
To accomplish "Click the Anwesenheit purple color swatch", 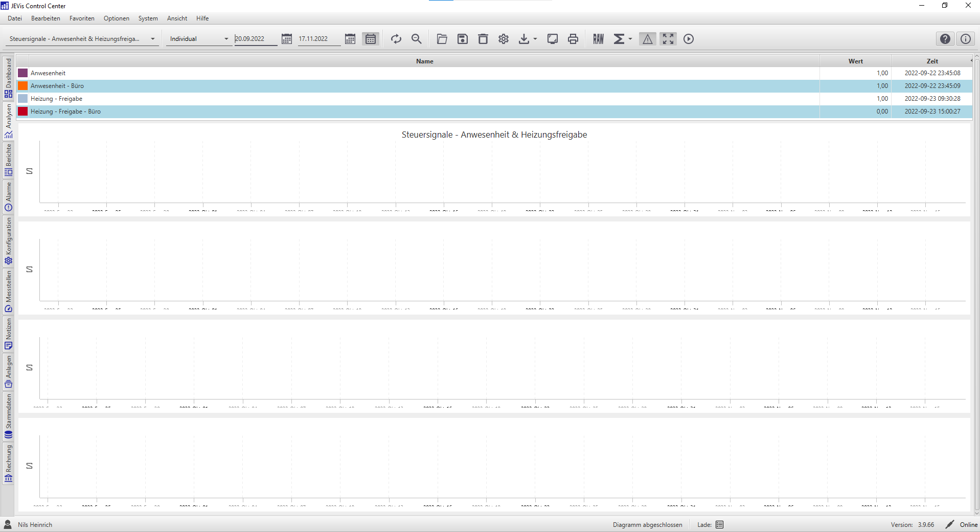I will 22,73.
